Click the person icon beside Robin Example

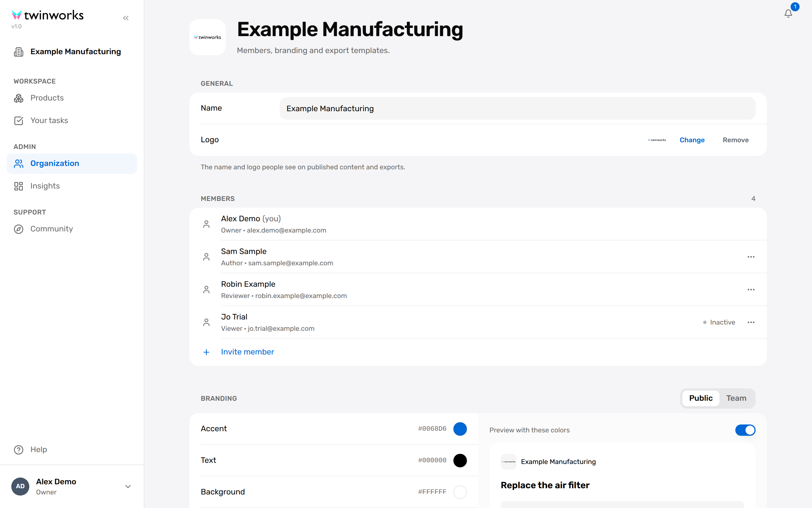coord(206,290)
